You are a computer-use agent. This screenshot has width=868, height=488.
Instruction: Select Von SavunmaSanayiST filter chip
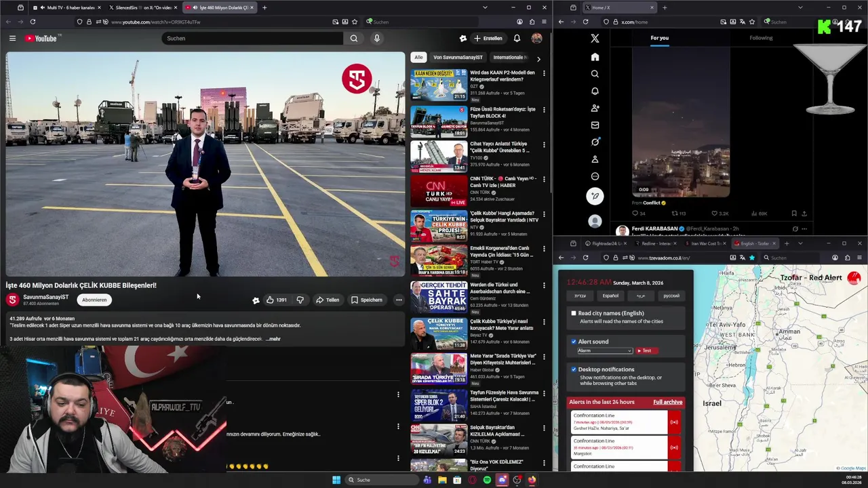pos(458,58)
